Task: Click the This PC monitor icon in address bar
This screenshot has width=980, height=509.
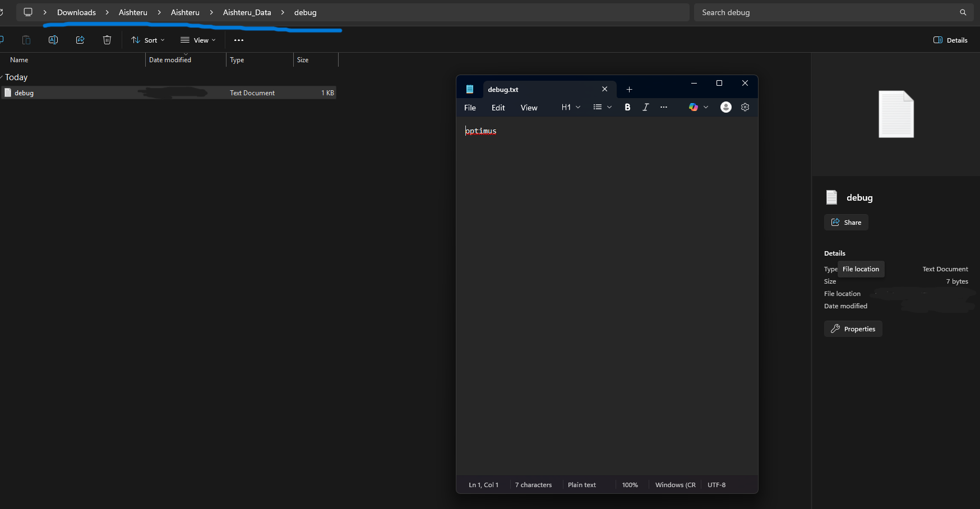Action: (28, 12)
